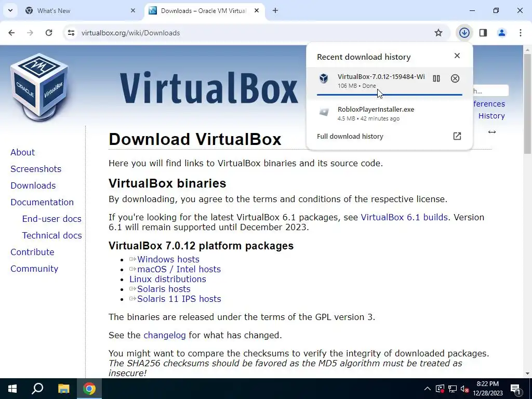Click the Chrome taskbar icon
The height and width of the screenshot is (399, 532).
89,389
